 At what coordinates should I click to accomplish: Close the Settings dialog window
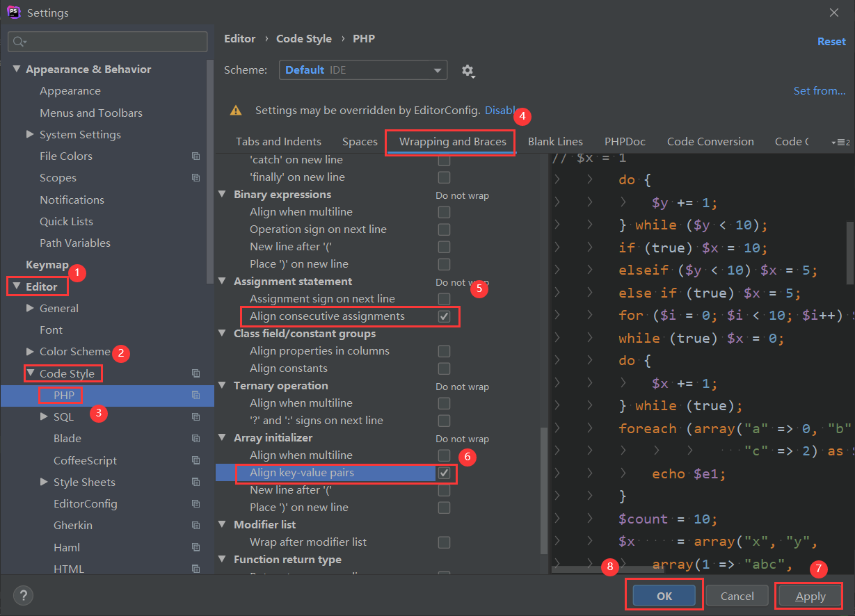click(x=834, y=13)
